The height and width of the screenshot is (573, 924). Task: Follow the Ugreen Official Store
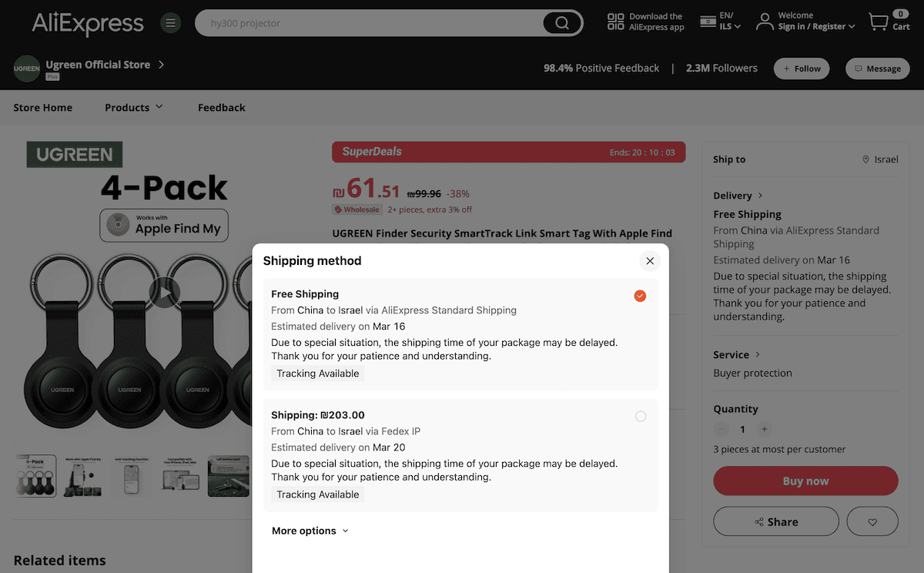801,68
